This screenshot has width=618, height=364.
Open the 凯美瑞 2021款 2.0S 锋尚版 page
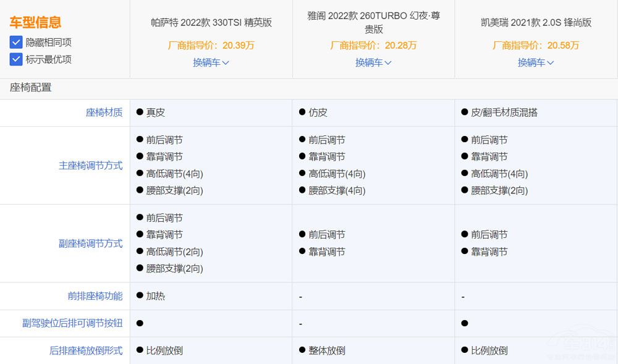(x=535, y=22)
